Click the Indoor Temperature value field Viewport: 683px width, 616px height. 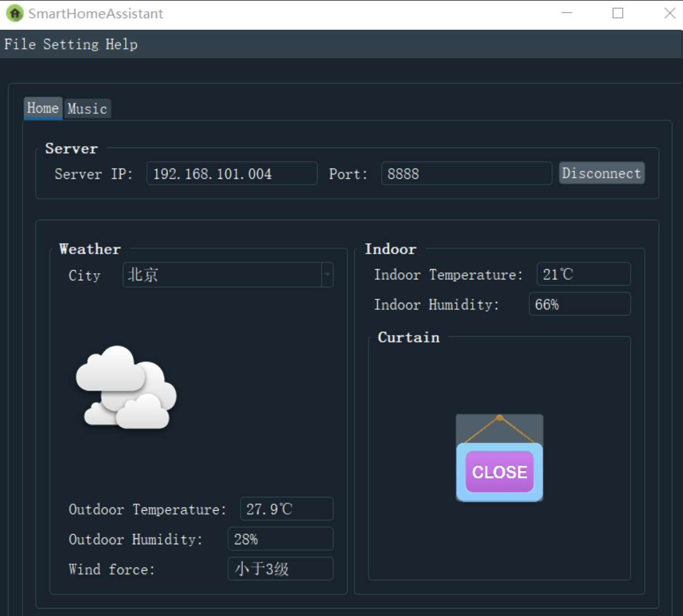point(583,274)
